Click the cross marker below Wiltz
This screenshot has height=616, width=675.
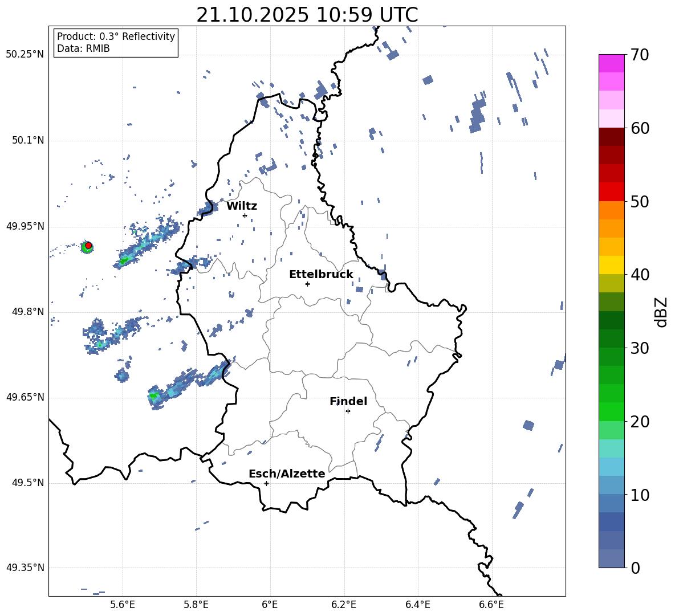coord(245,215)
